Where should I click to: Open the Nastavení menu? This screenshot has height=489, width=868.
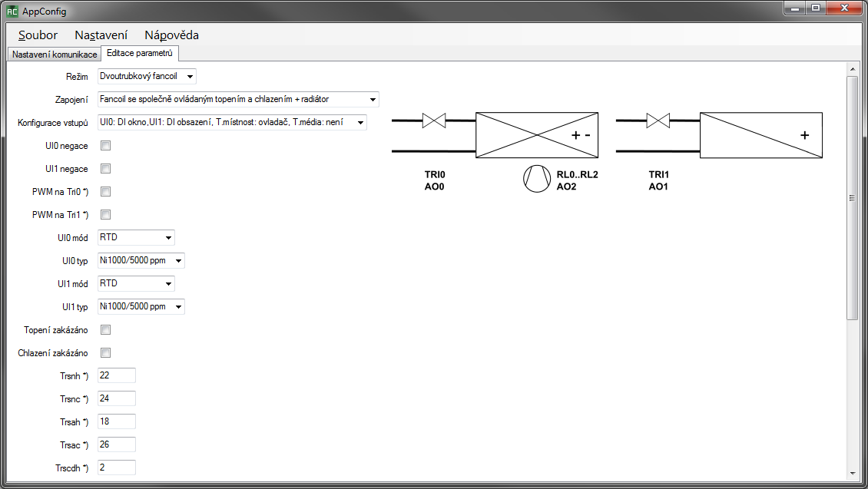click(x=101, y=35)
